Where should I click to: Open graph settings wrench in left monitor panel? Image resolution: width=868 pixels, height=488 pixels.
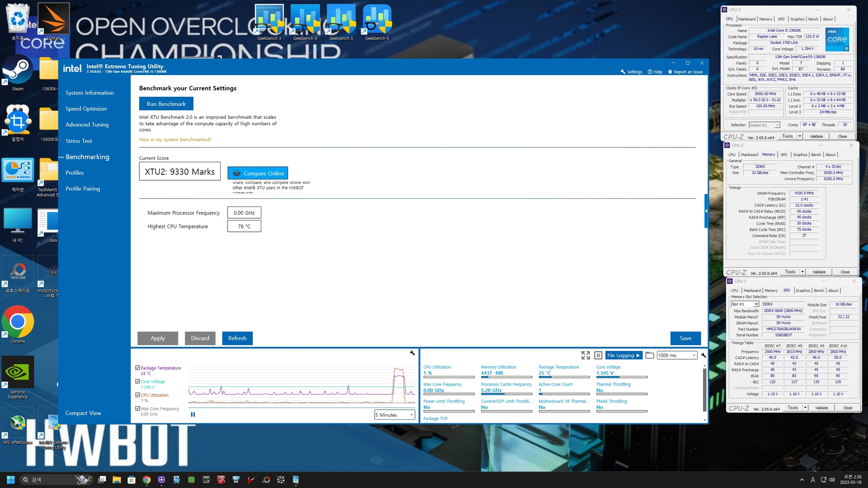[x=412, y=353]
